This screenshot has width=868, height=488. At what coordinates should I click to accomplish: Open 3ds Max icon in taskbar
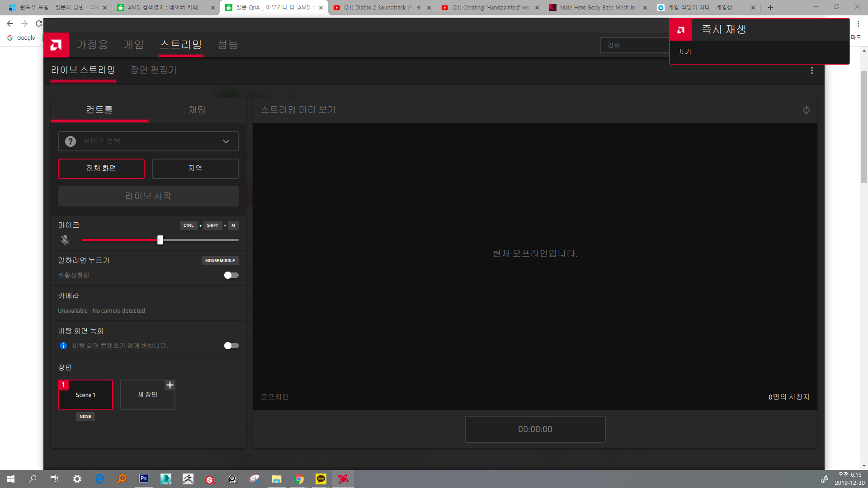coord(166,479)
